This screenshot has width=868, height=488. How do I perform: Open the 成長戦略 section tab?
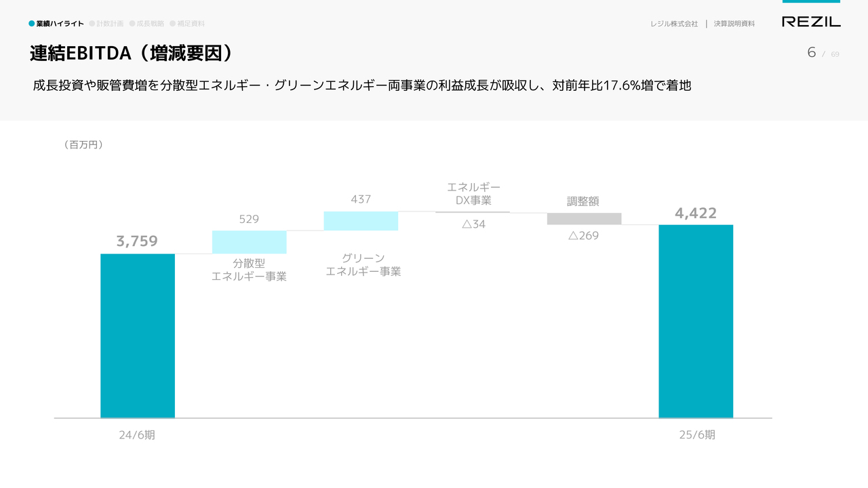[150, 24]
